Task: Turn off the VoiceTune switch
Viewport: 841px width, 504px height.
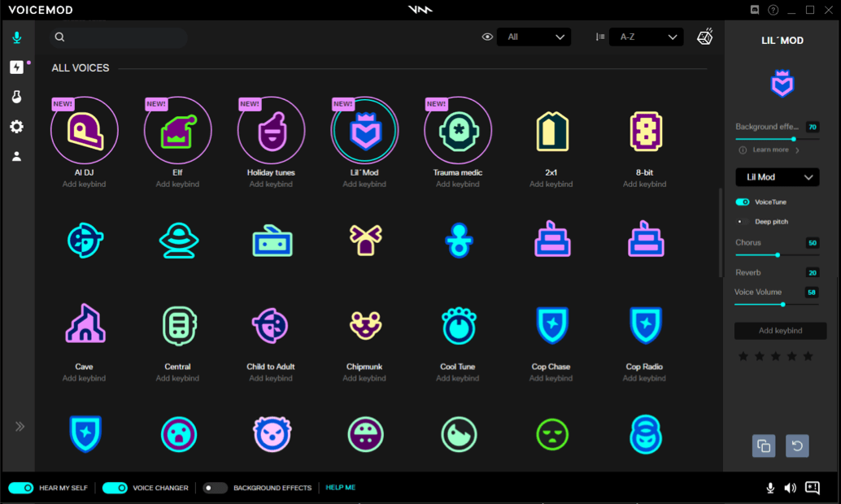Action: (x=743, y=202)
